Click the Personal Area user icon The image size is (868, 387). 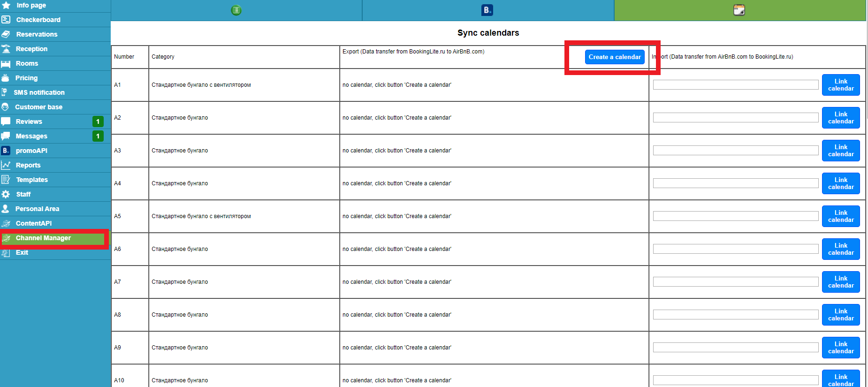point(6,209)
